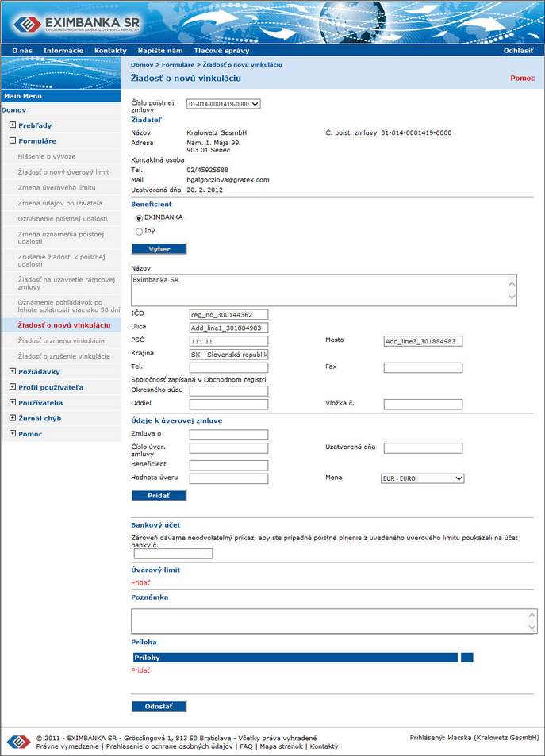The image size is (545, 756).
Task: Click the Odoslať submit button
Action: pyautogui.click(x=159, y=706)
